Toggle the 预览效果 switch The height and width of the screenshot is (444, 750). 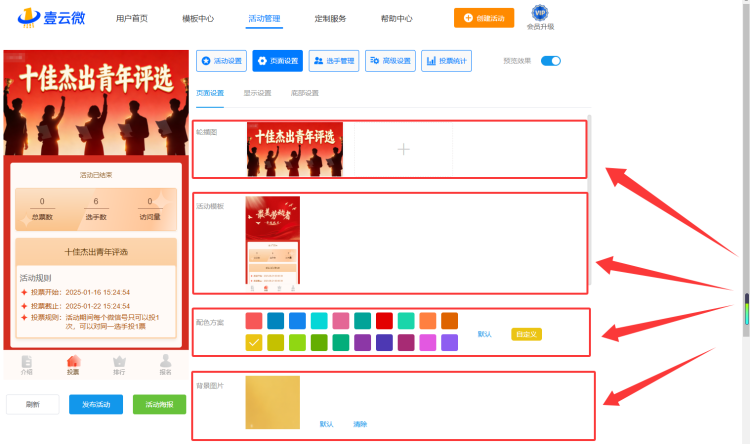551,61
